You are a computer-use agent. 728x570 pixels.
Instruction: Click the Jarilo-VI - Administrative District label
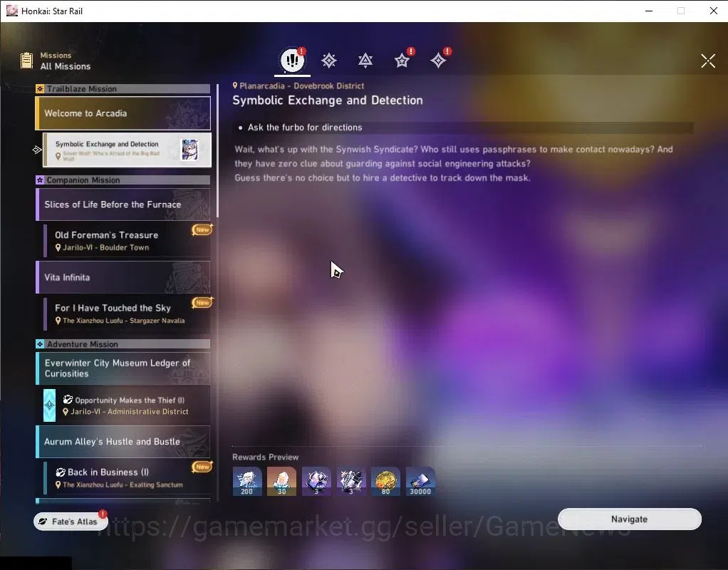click(x=130, y=412)
